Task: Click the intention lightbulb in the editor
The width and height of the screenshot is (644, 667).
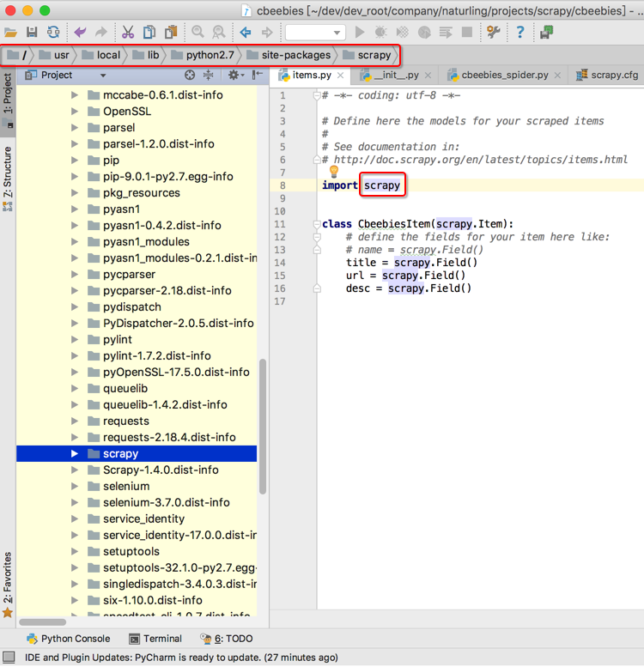Action: click(335, 172)
